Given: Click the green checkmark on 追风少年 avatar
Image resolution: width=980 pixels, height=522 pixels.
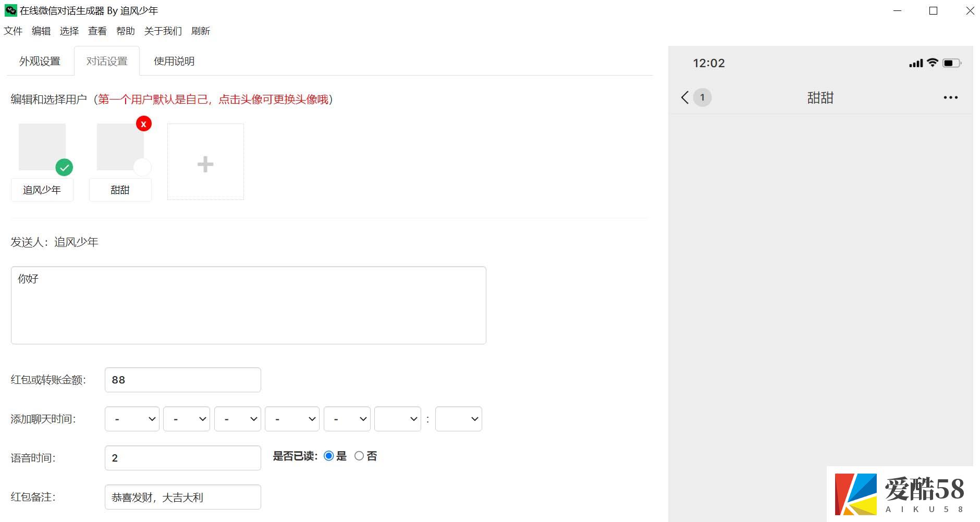Looking at the screenshot, I should [64, 167].
